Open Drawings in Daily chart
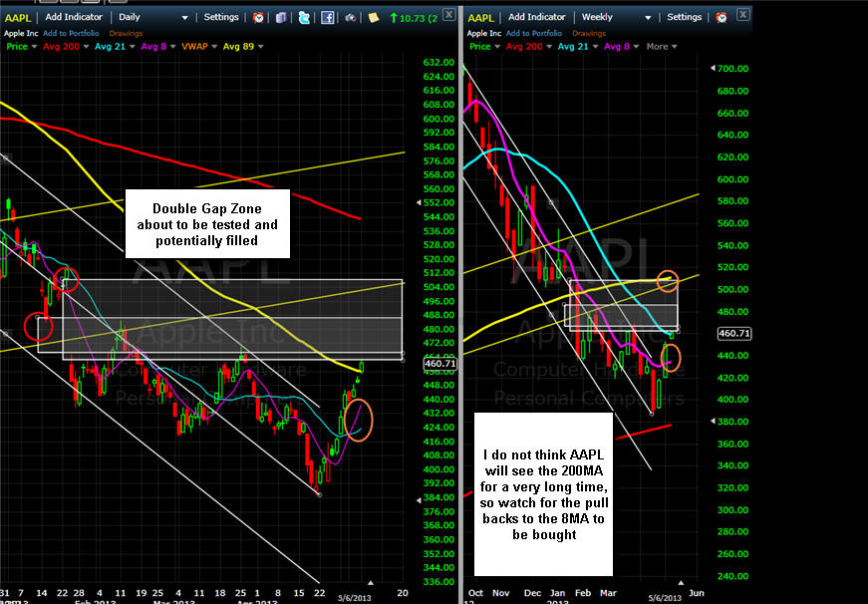This screenshot has width=868, height=604. tap(126, 33)
